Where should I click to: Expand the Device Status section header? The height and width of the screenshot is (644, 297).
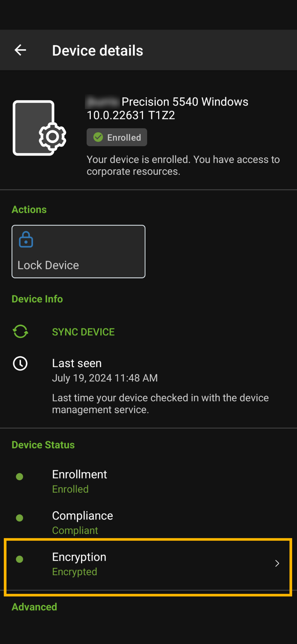pos(43,444)
